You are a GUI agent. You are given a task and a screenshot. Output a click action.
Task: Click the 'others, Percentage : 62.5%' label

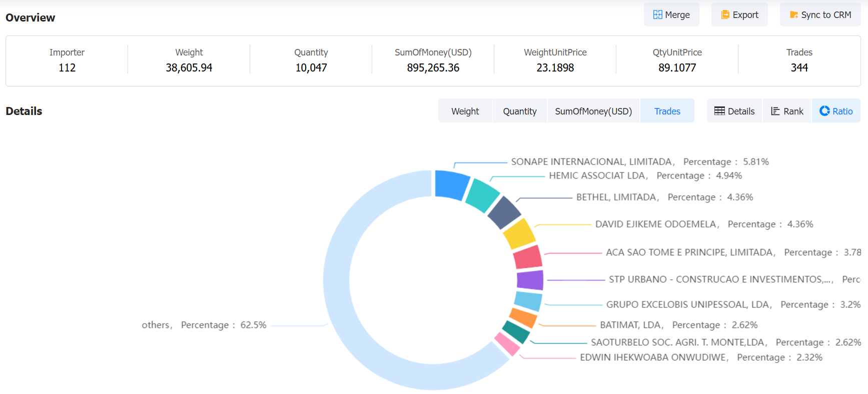(204, 325)
